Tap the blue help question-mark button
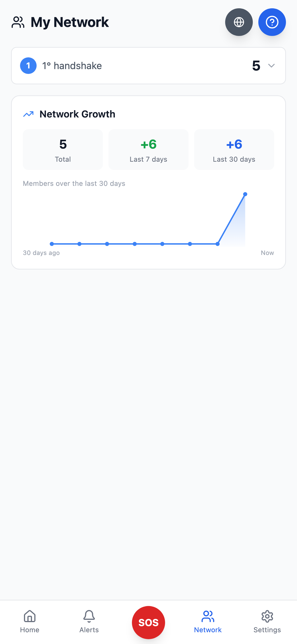 coord(272,22)
